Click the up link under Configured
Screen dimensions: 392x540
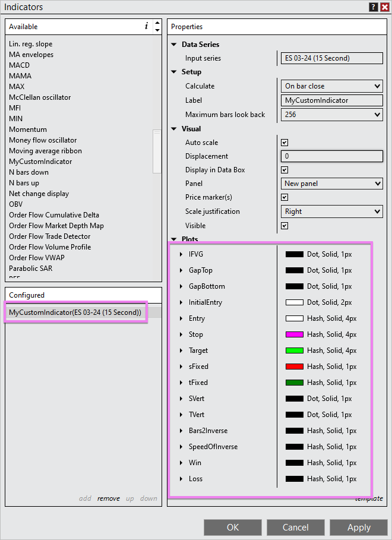pyautogui.click(x=130, y=498)
